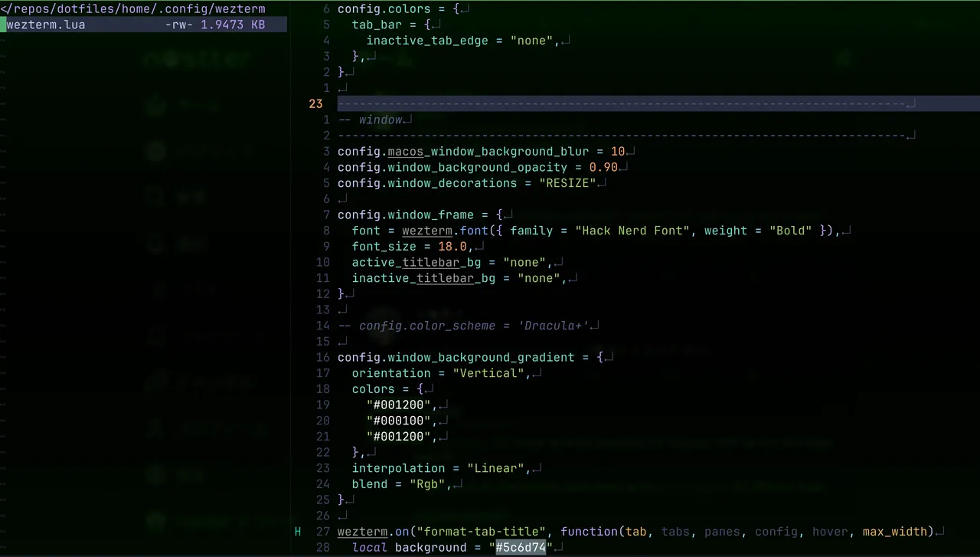The height and width of the screenshot is (557, 980).
Task: Click the H diagnostic sign beside line 27
Action: click(x=298, y=532)
